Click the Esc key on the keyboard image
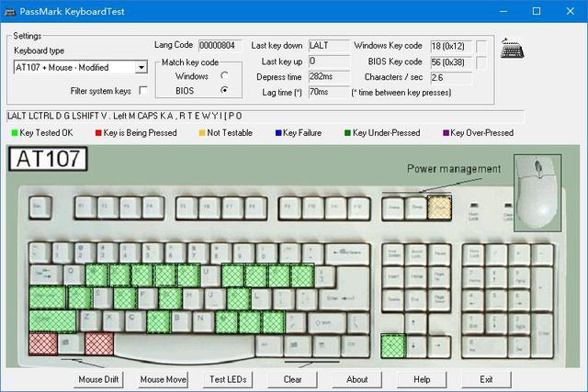The height and width of the screenshot is (392, 588). pyautogui.click(x=40, y=207)
